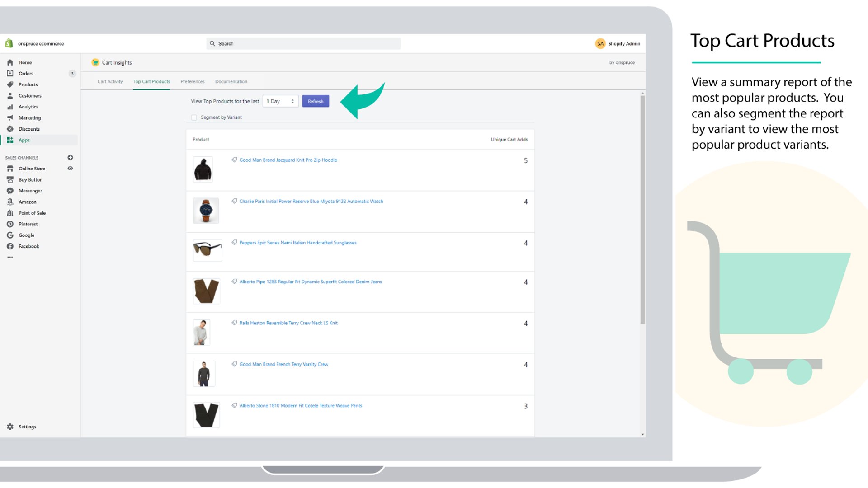The width and height of the screenshot is (868, 488).
Task: Open Rails Heston Reversible Crew Neck link
Action: tap(288, 323)
